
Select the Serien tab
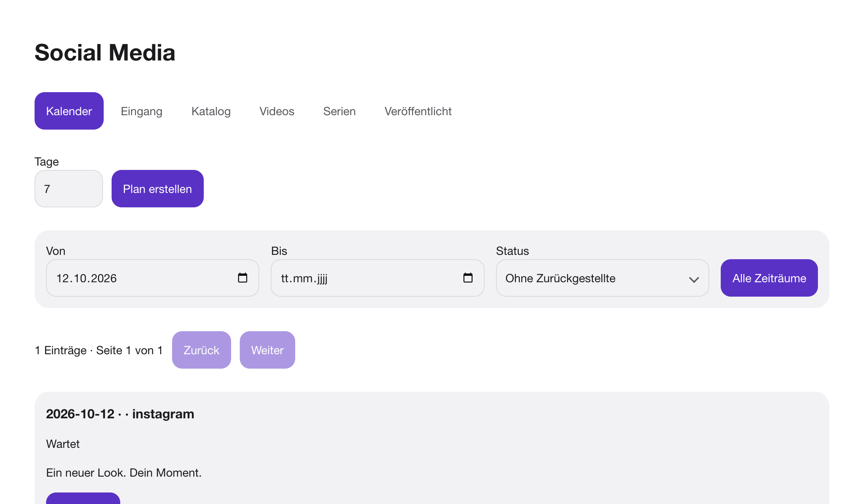click(x=339, y=111)
